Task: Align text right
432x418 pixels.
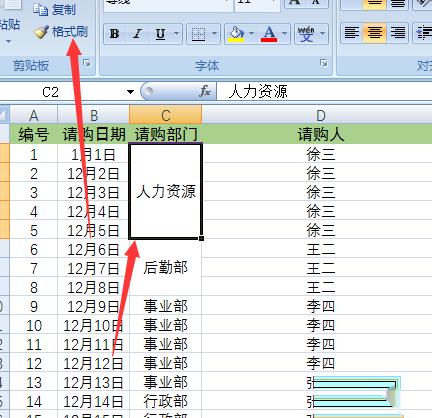Action: click(398, 33)
